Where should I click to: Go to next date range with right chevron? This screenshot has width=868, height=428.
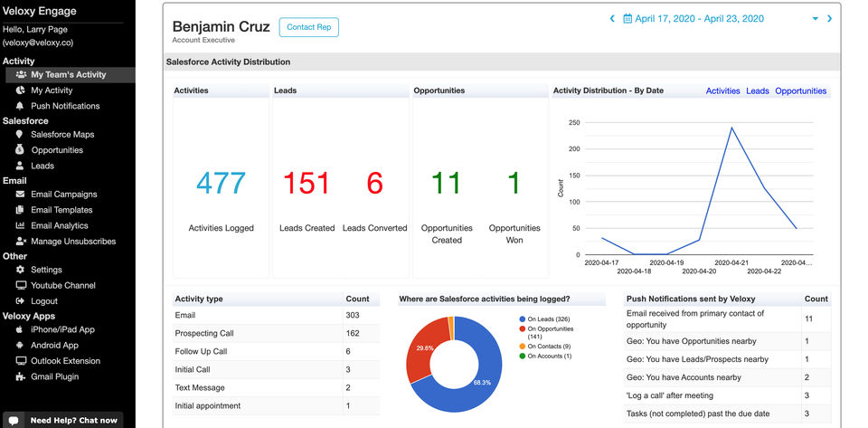[x=829, y=19]
